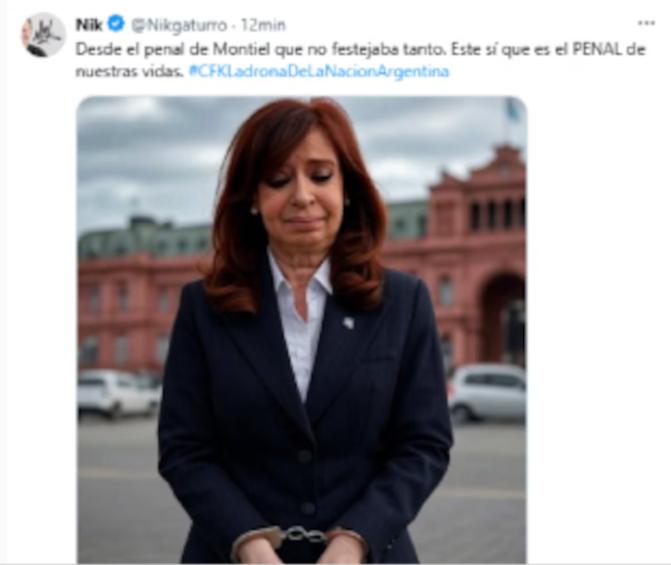671x565 pixels.
Task: Click the Nik display name
Action: (89, 25)
